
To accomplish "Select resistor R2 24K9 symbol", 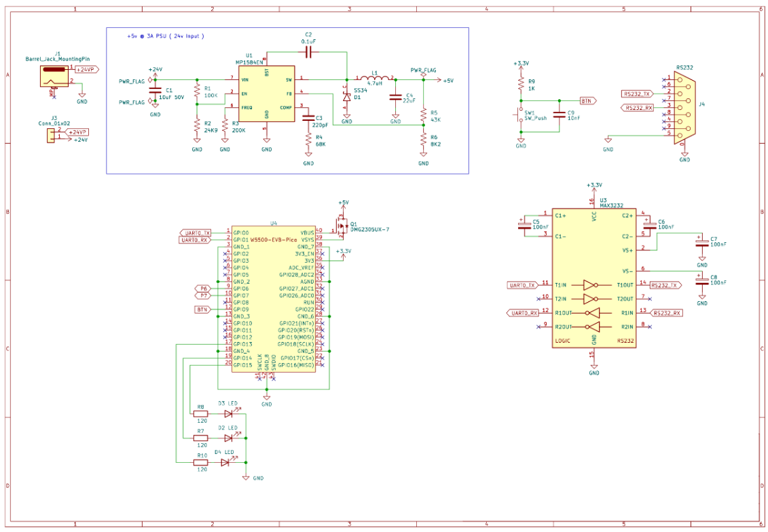I will pos(197,126).
